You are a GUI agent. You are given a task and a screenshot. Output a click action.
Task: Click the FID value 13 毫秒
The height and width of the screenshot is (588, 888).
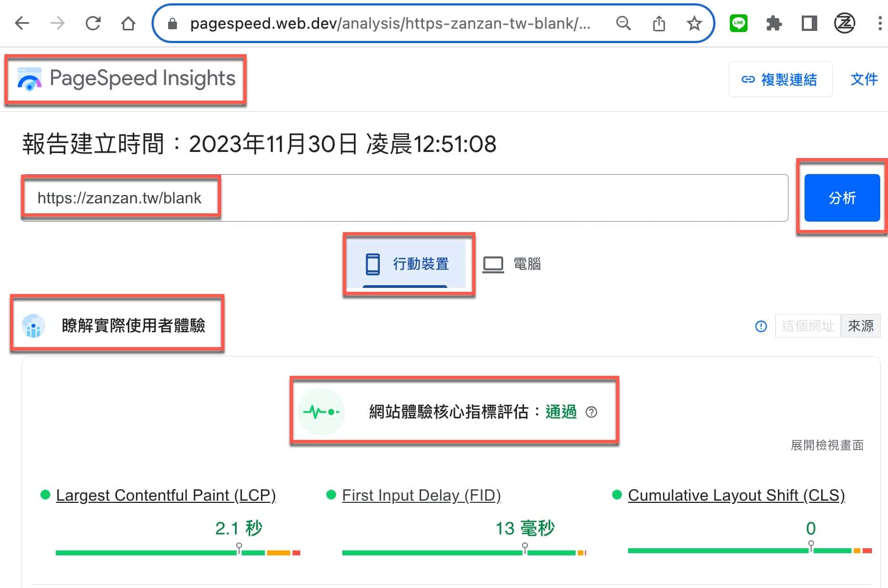(x=525, y=528)
